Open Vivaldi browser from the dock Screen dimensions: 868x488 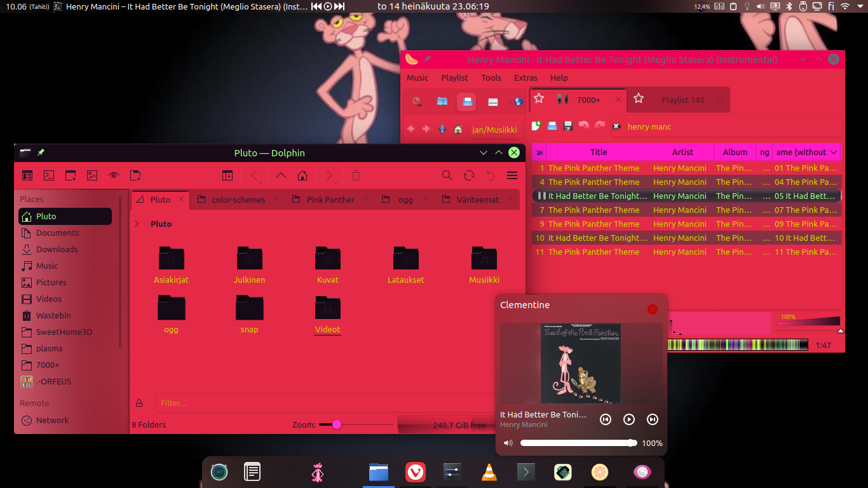[416, 472]
